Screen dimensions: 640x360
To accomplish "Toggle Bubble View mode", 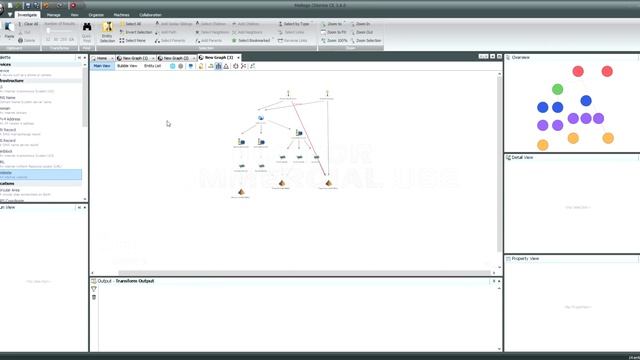I will point(127,66).
